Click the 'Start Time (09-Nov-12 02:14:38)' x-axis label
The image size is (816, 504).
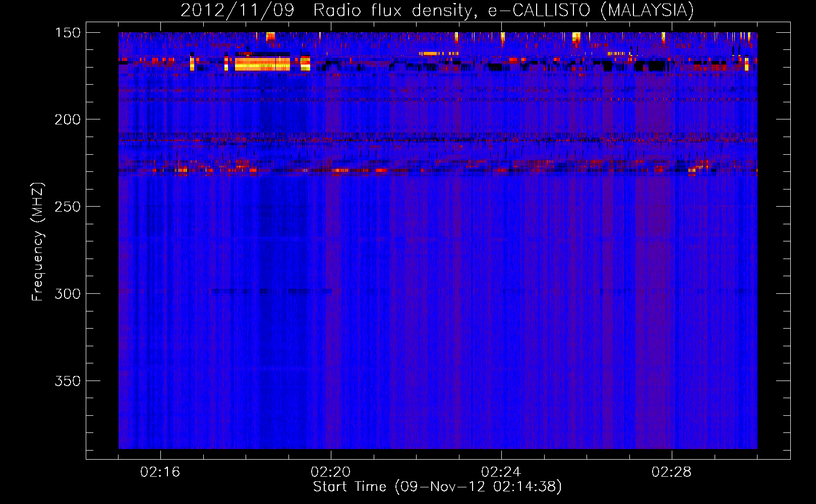(437, 487)
